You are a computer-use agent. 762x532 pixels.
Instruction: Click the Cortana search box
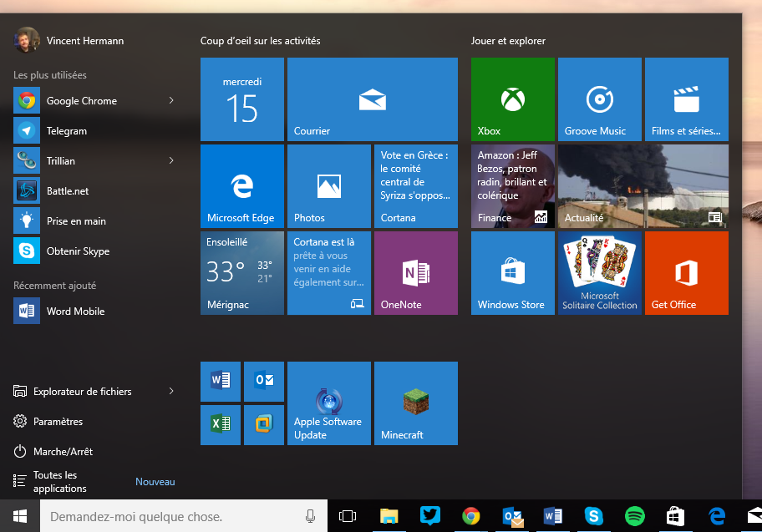click(184, 516)
